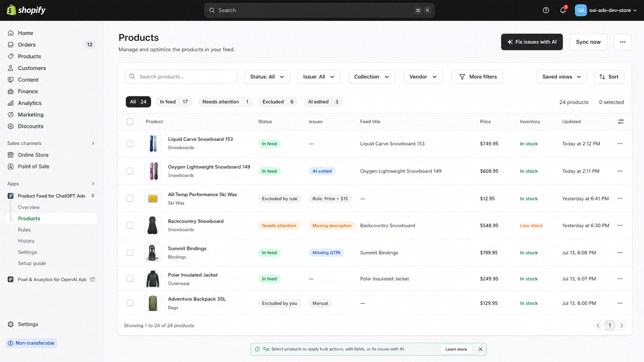Select the Liquid Carve Snowboard 153 checkbox
This screenshot has width=644, height=362.
(x=130, y=143)
